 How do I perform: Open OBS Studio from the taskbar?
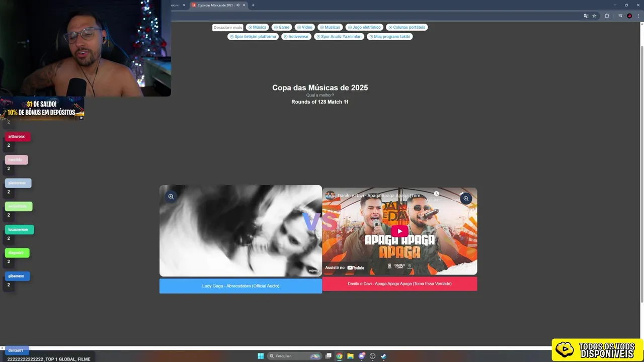(372, 356)
